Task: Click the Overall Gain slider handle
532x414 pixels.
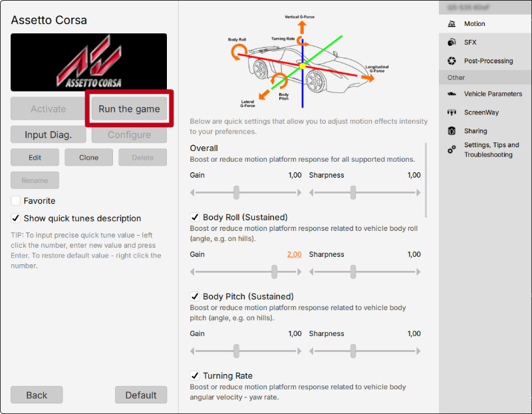Action: (x=238, y=192)
